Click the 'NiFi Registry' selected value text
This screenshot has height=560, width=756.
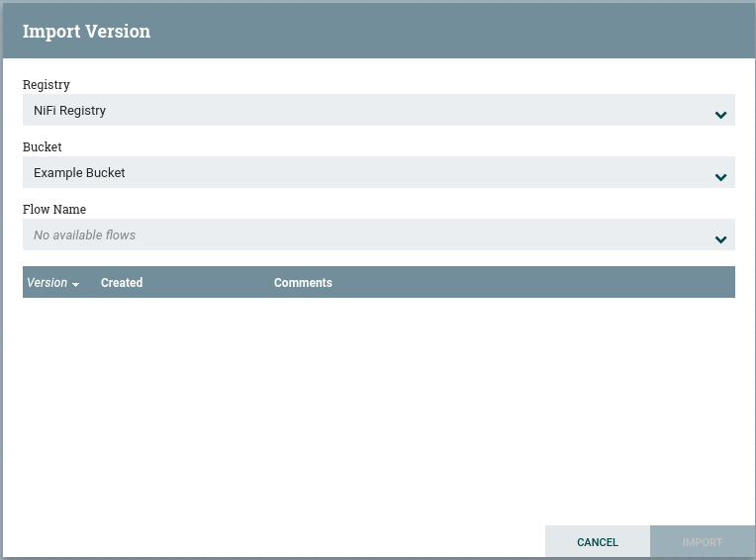pyautogui.click(x=69, y=111)
